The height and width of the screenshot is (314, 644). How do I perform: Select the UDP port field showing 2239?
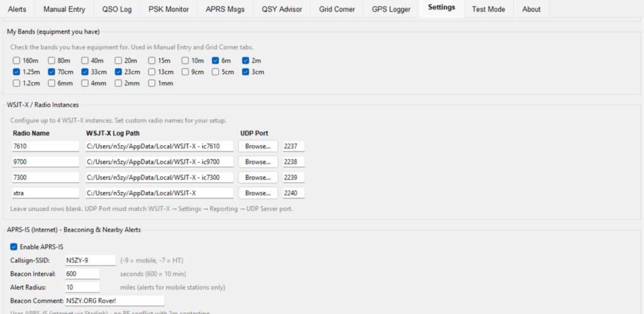[294, 178]
